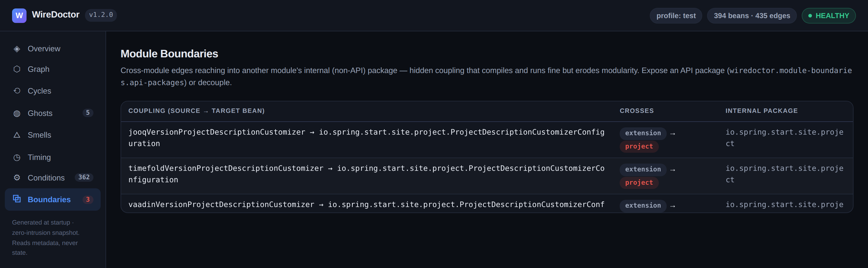Click the Smells triangle icon
The image size is (868, 268).
[17, 135]
